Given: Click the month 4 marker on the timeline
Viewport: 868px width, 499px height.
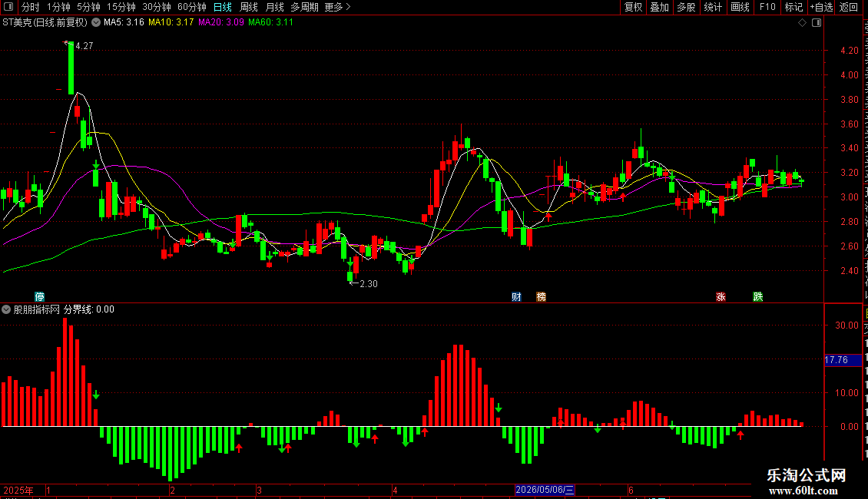Looking at the screenshot, I should pos(395,491).
